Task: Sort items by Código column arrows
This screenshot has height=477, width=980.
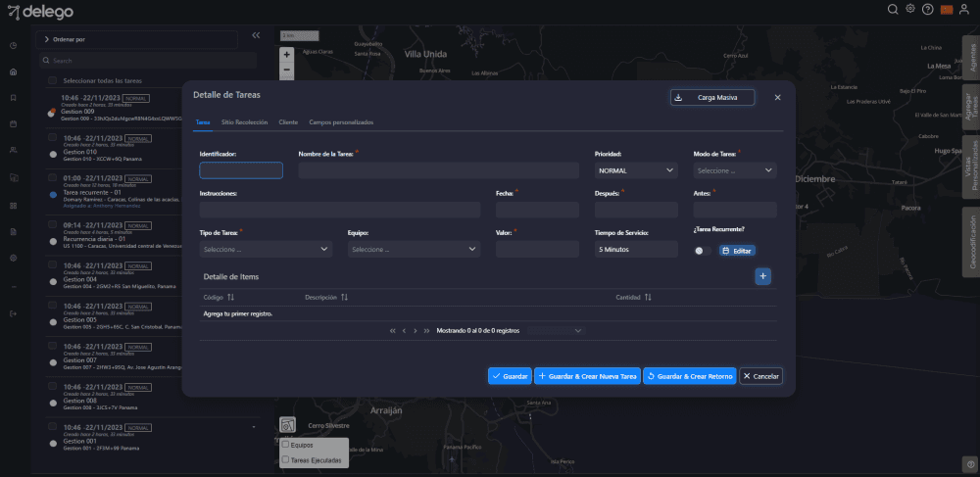Action: pos(231,297)
